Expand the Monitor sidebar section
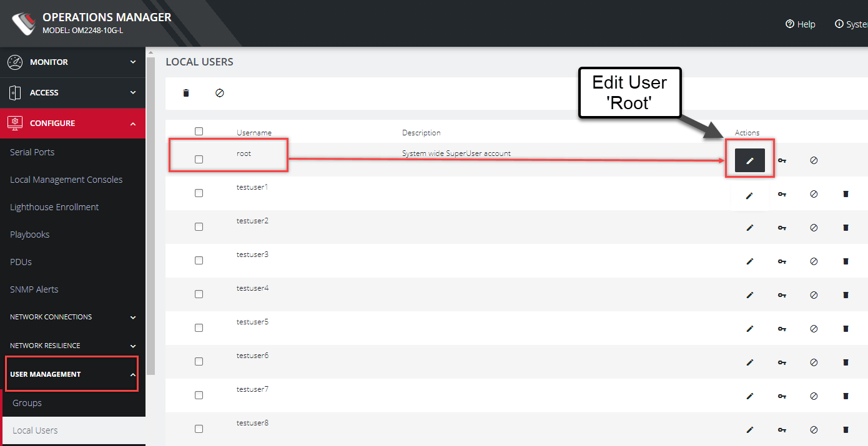 pyautogui.click(x=72, y=62)
